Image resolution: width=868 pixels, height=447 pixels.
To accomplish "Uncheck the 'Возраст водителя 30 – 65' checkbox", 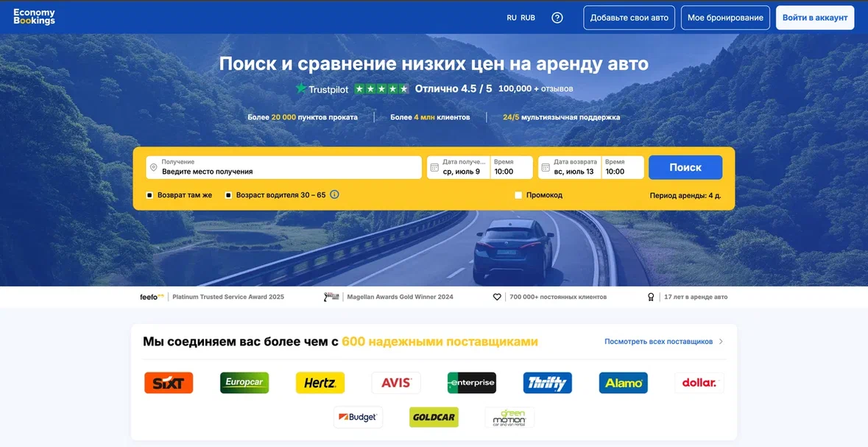I will coord(228,195).
